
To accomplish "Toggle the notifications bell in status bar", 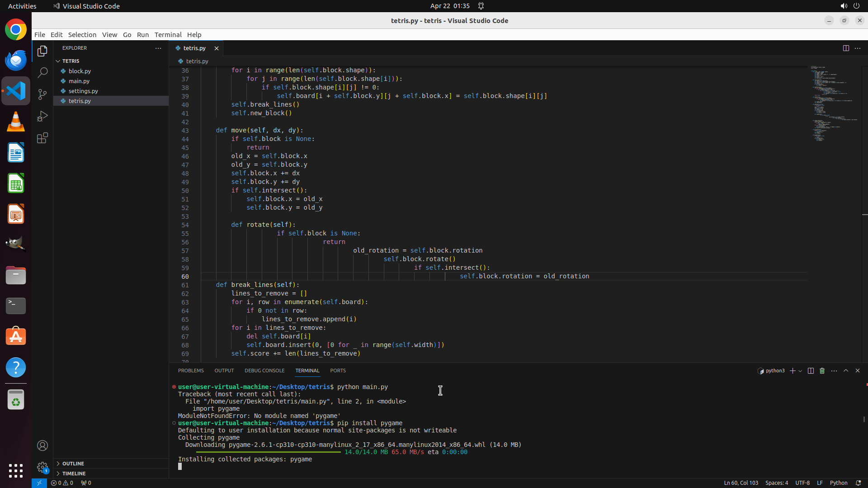I will [x=859, y=483].
